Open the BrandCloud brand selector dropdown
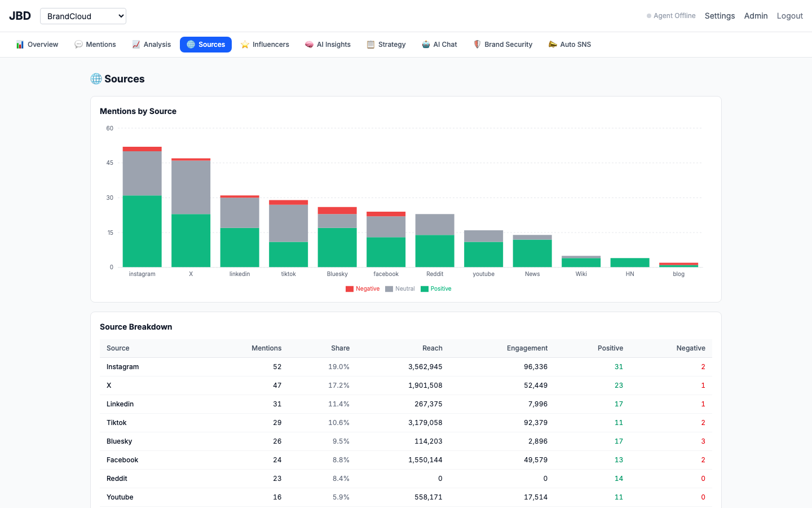The width and height of the screenshot is (812, 508). (83, 16)
